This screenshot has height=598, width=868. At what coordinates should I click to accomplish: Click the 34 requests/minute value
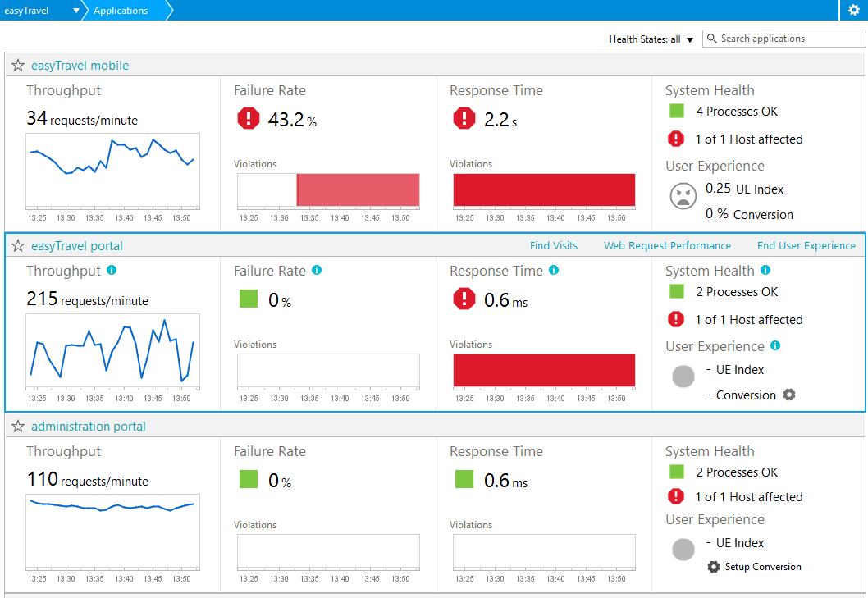click(82, 118)
